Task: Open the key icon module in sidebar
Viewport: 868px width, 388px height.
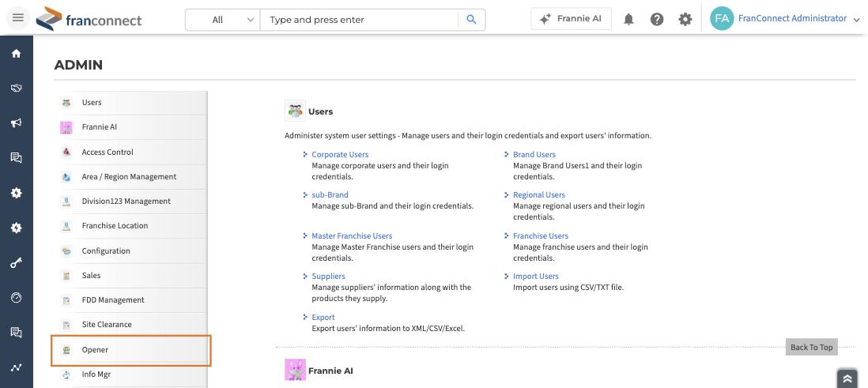Action: [x=16, y=263]
